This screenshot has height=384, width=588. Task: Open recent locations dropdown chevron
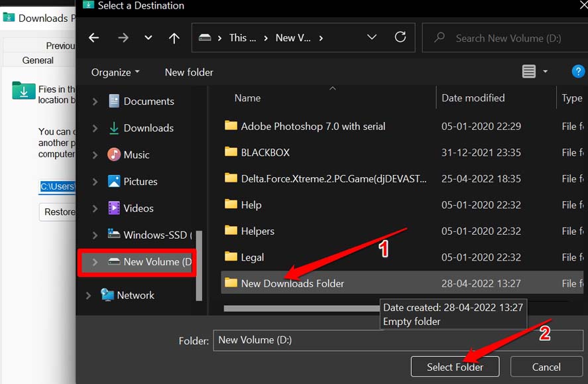click(148, 38)
